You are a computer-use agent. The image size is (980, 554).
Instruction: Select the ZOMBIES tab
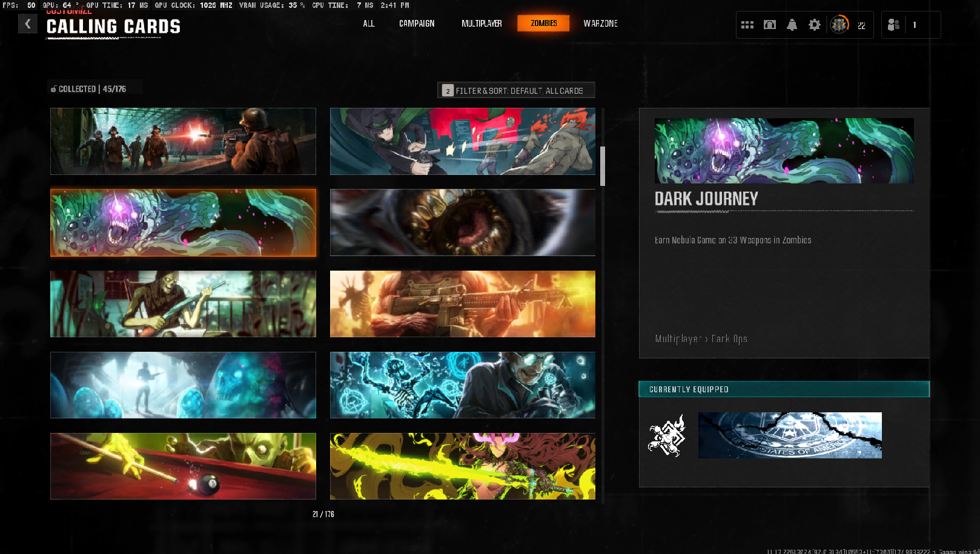pyautogui.click(x=543, y=23)
